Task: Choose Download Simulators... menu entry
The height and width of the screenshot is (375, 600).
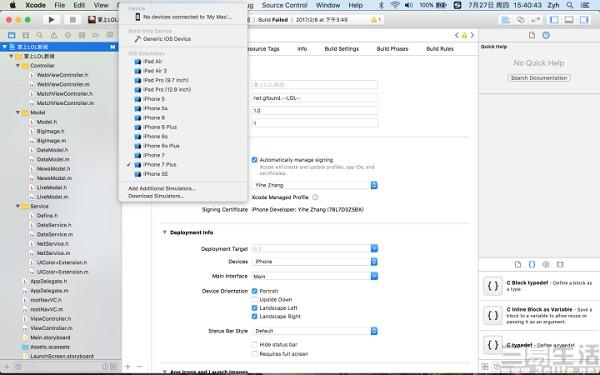Action: 156,196
